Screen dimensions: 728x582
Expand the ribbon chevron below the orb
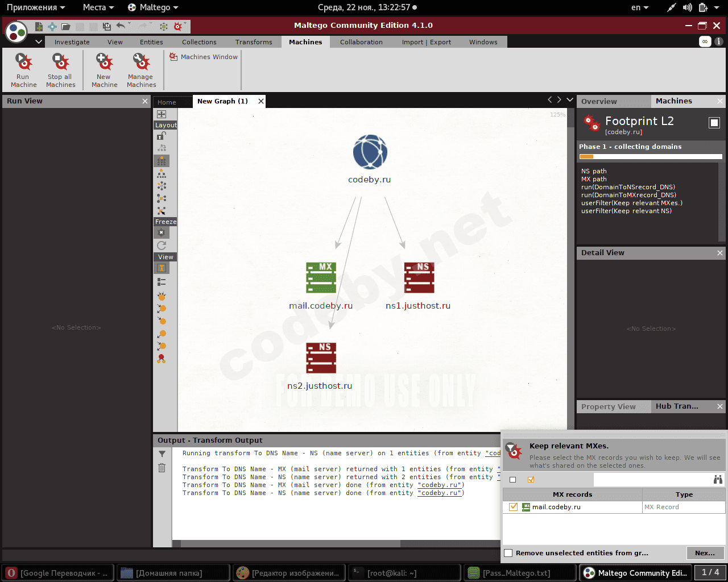pyautogui.click(x=39, y=42)
